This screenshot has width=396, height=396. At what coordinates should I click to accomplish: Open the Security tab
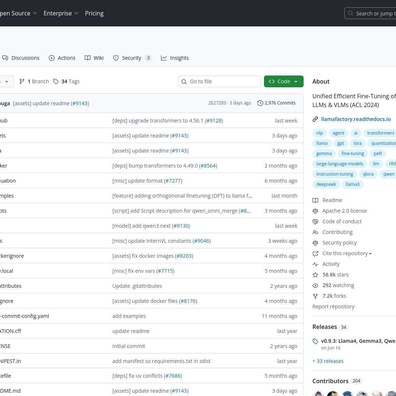(x=132, y=58)
